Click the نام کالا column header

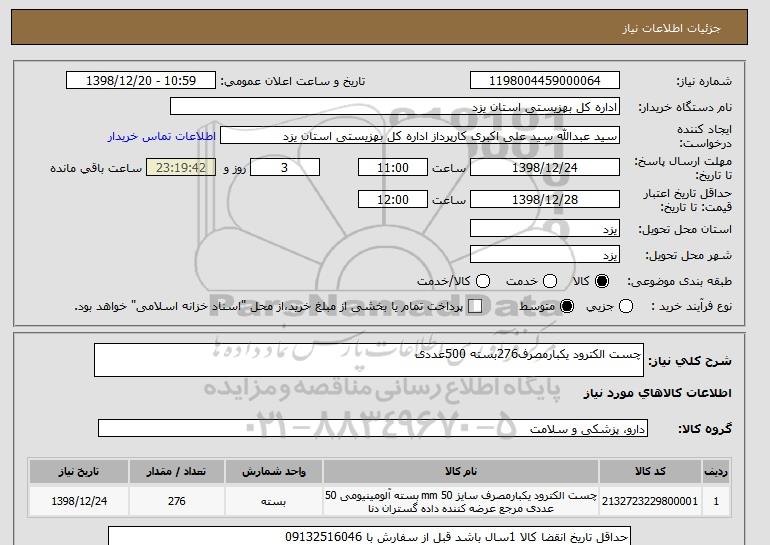point(461,471)
